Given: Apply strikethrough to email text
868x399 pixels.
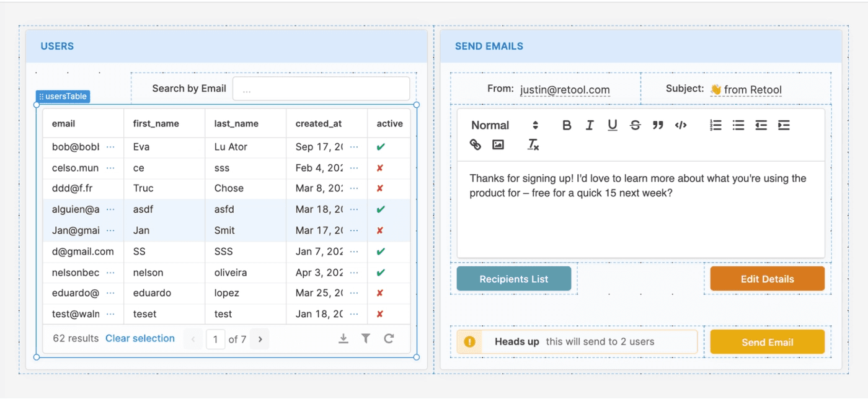Looking at the screenshot, I should tap(635, 125).
